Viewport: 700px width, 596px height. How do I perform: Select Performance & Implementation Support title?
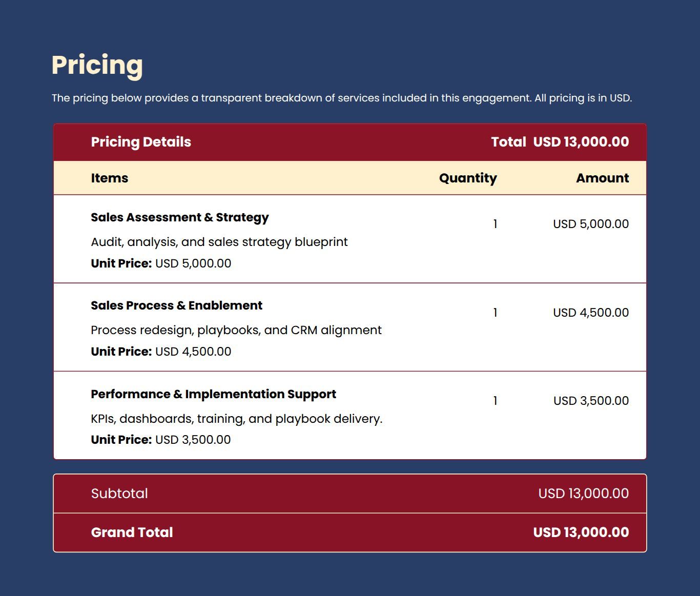[213, 394]
